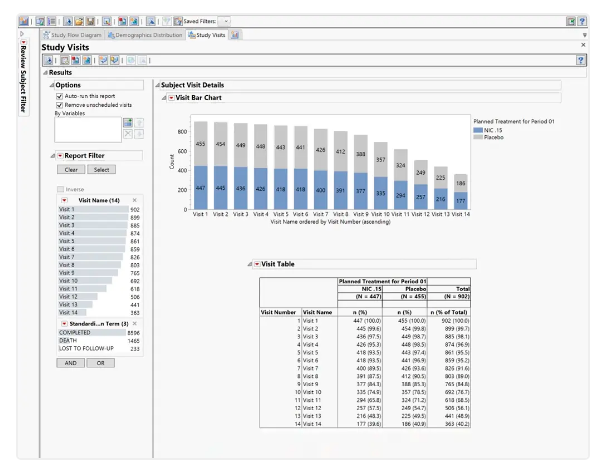Click the magnifier icon in the main toolbar
600x465 pixels.
107,21
